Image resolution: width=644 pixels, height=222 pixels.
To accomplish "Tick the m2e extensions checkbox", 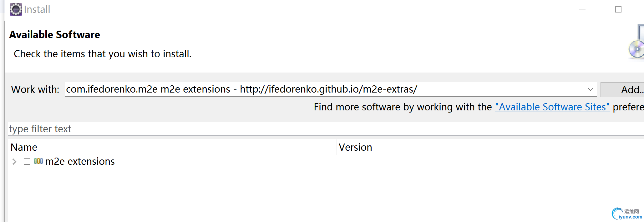I will pyautogui.click(x=27, y=162).
